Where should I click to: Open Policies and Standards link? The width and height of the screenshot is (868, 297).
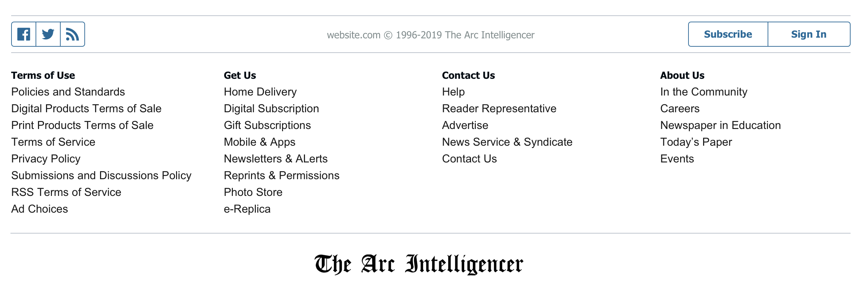click(68, 92)
